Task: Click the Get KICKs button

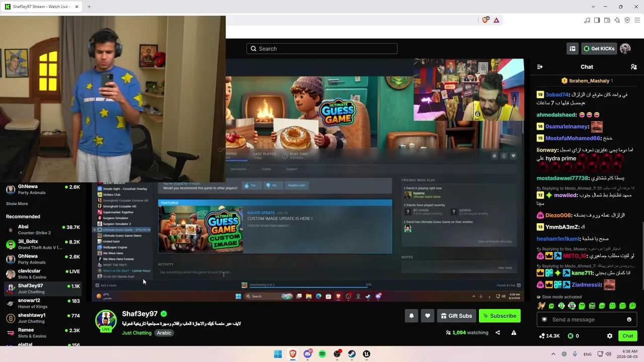Action: (x=599, y=49)
